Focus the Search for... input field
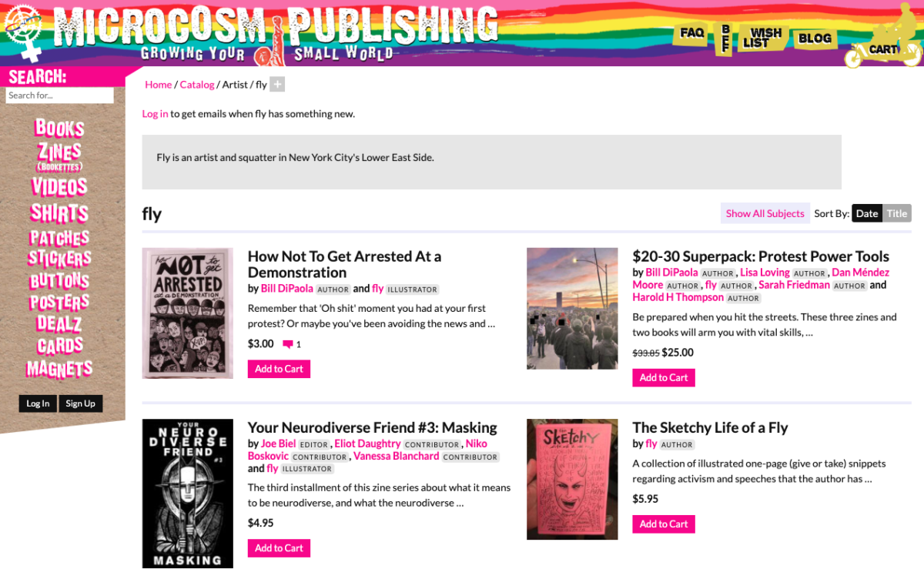Viewport: 924px width, 569px height. point(60,95)
